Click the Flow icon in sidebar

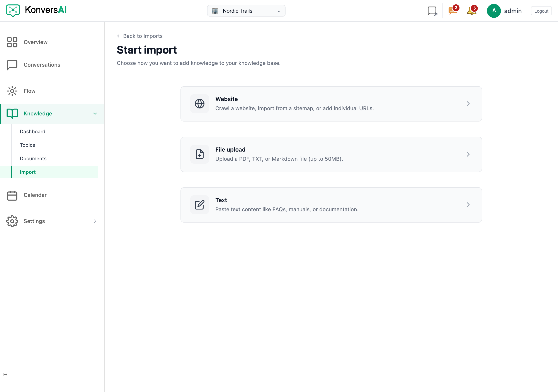12,91
